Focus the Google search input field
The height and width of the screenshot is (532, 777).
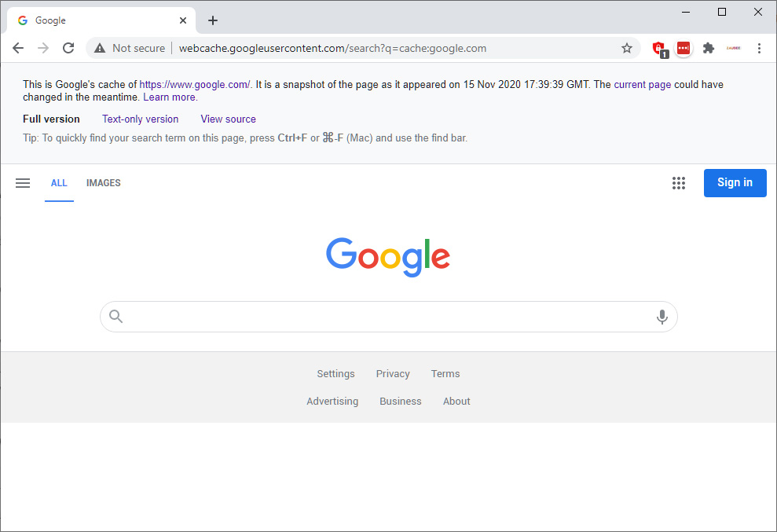[388, 317]
